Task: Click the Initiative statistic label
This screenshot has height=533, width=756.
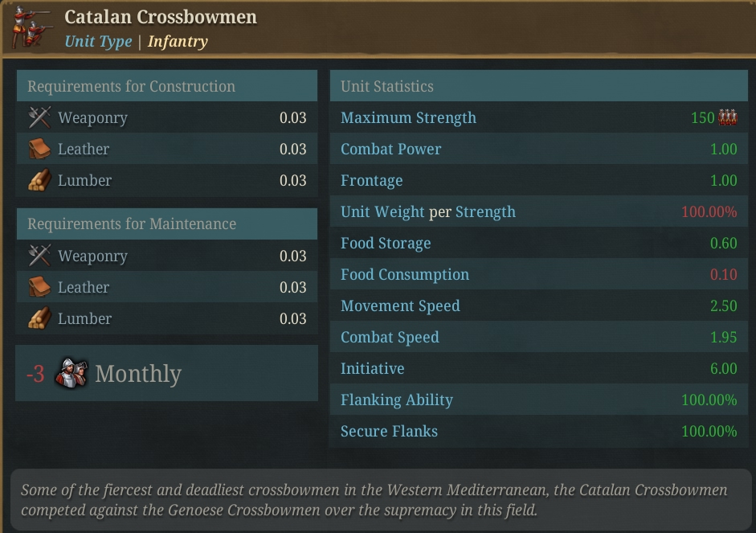Action: 373,368
